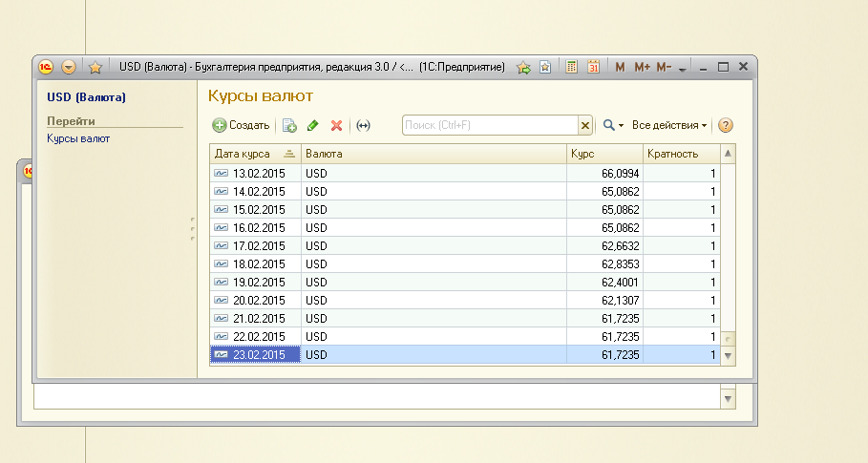Click the table scrollbar thumb
This screenshot has height=463, width=868.
coord(728,339)
